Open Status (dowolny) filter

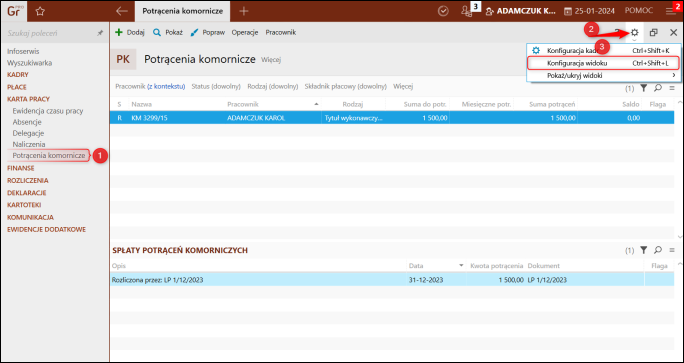point(216,86)
